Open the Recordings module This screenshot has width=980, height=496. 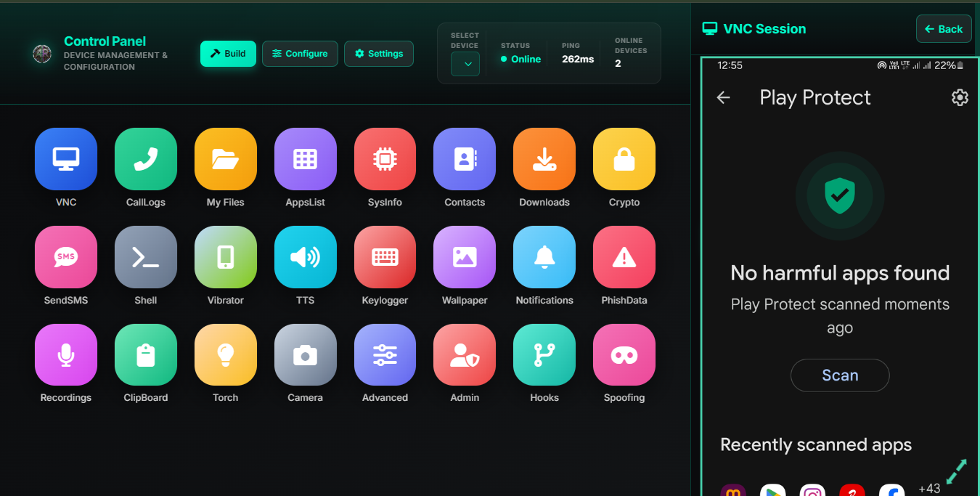pyautogui.click(x=66, y=355)
